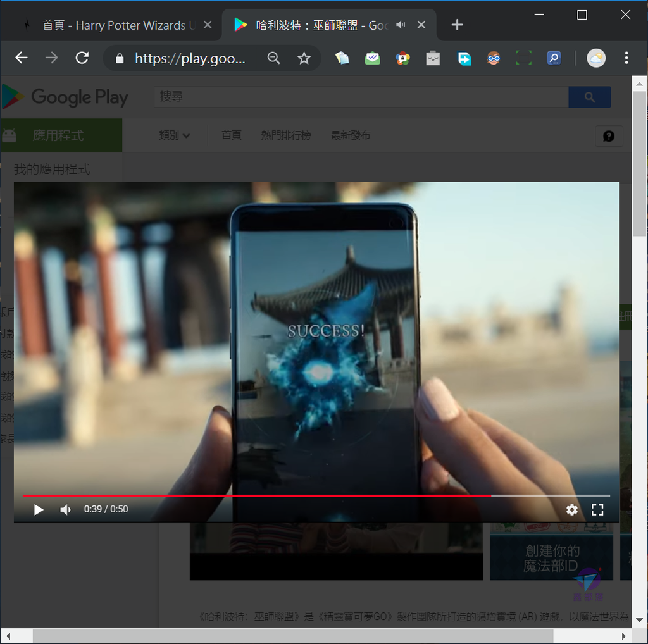Close the 哈利波特：巫師聯盟 tab
648x644 pixels.
coord(421,25)
